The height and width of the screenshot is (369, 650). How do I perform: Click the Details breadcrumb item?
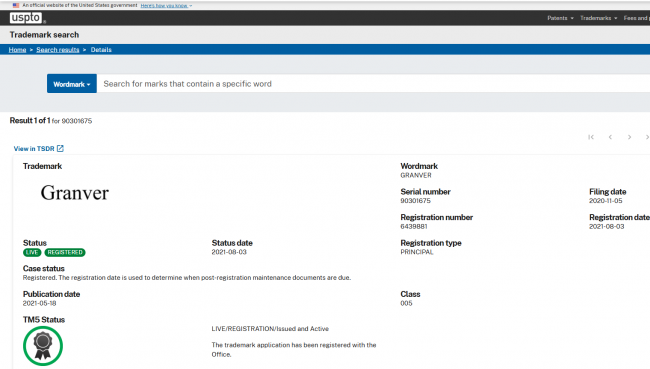pyautogui.click(x=101, y=50)
